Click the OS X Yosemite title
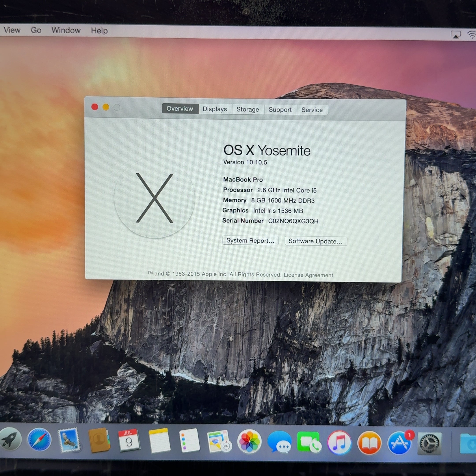Image resolution: width=476 pixels, height=476 pixels. tap(267, 150)
